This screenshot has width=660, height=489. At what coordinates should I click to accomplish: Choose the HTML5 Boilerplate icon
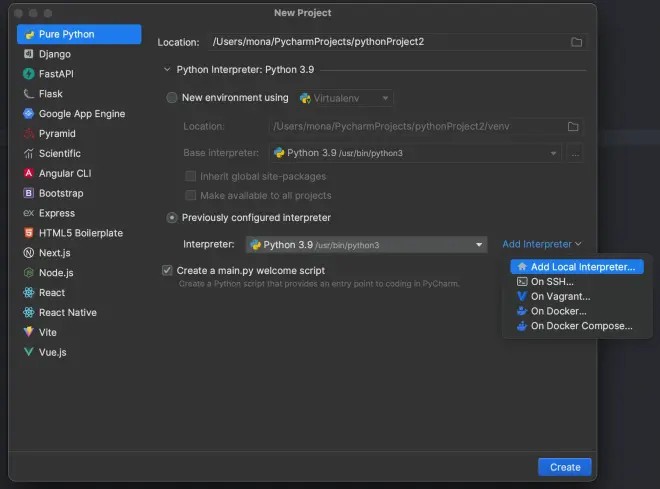coord(29,233)
